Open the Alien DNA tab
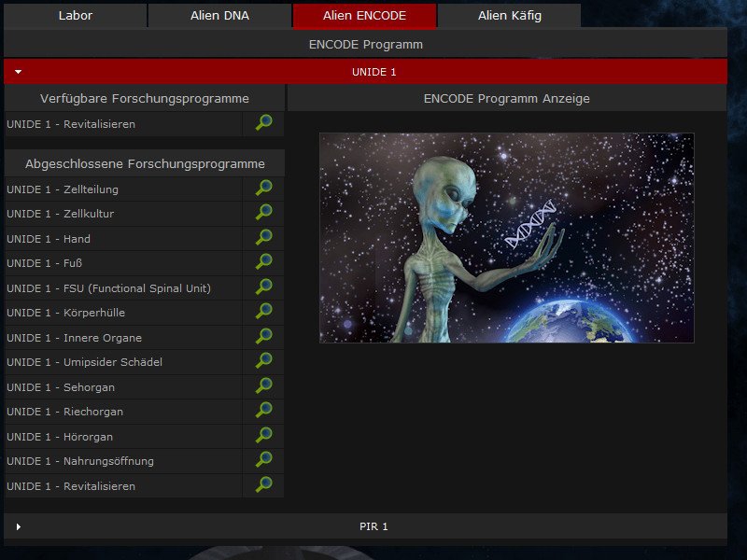Screen dimensions: 747x560 219,16
